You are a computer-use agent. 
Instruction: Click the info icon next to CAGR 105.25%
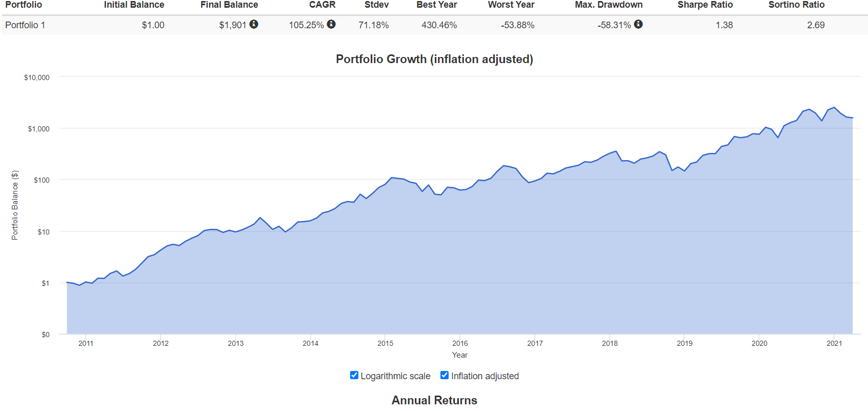tap(331, 24)
